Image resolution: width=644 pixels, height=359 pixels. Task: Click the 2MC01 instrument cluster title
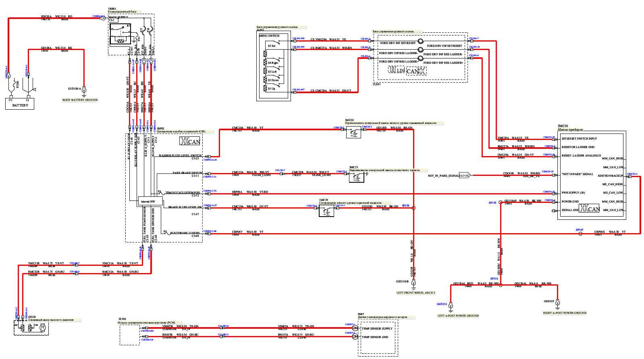coord(563,125)
